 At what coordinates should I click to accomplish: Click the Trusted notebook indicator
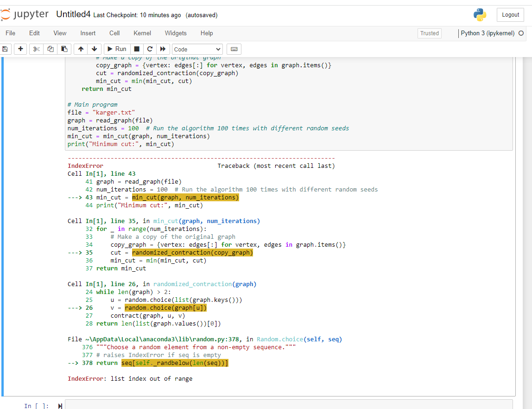click(429, 33)
